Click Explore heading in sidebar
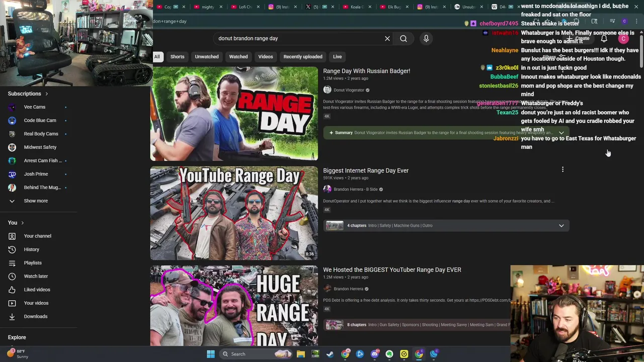644x362 pixels. click(x=17, y=337)
